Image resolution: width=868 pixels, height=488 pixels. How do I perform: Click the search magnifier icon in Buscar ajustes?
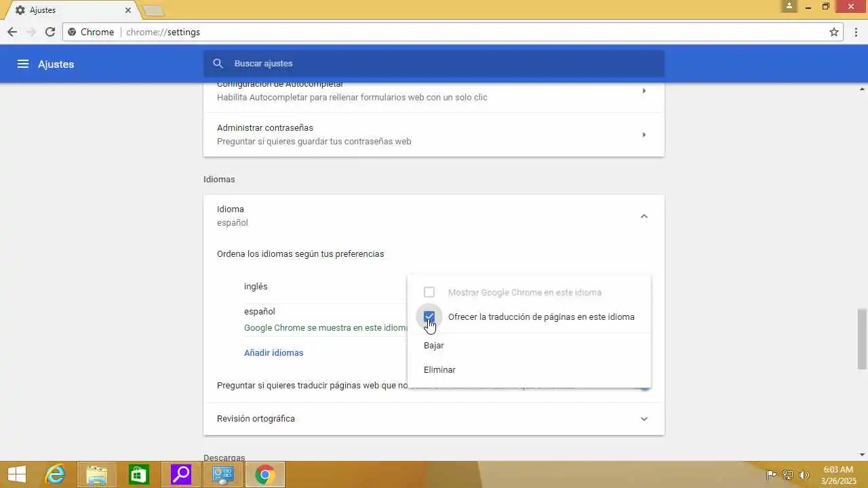click(x=218, y=64)
